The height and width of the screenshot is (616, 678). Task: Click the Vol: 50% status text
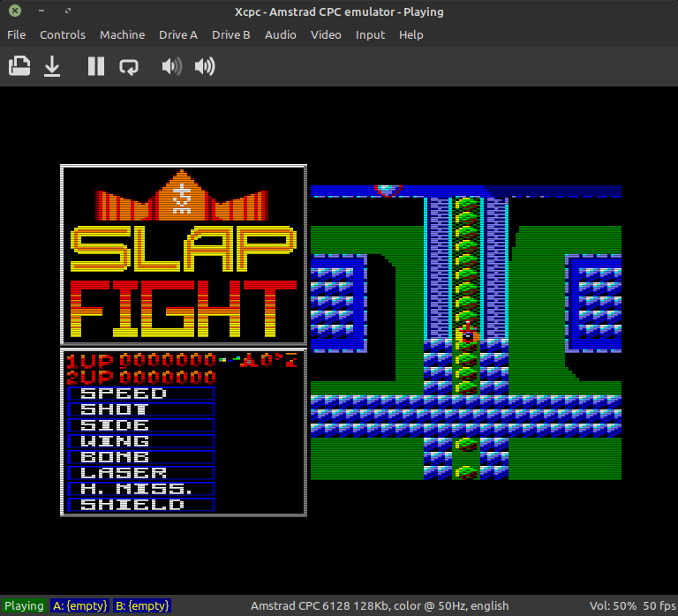pos(613,605)
